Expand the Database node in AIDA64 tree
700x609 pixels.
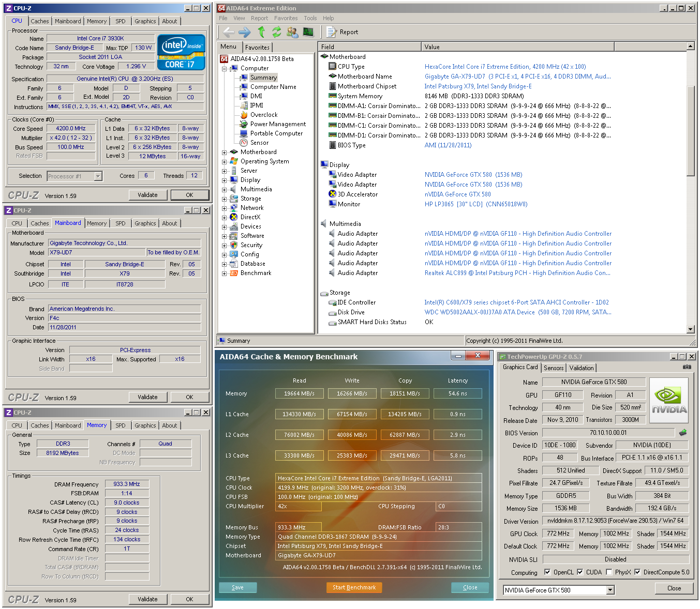click(x=225, y=264)
